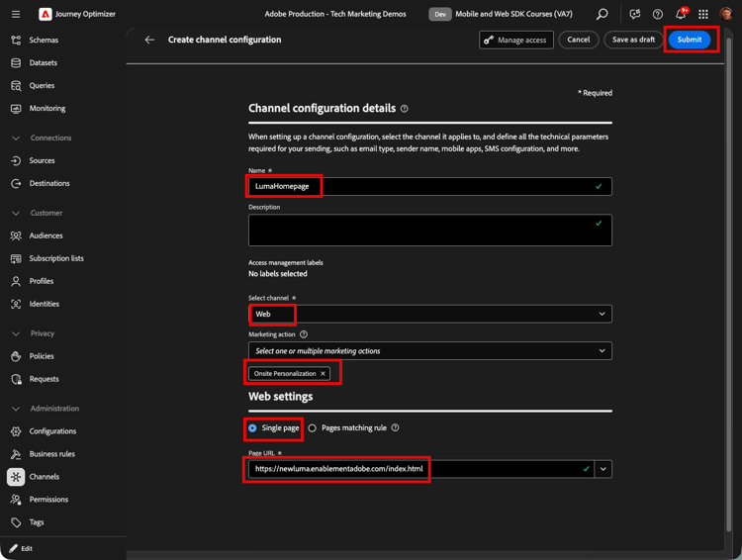The width and height of the screenshot is (742, 560).
Task: Click the Permissions sidebar icon
Action: [16, 500]
